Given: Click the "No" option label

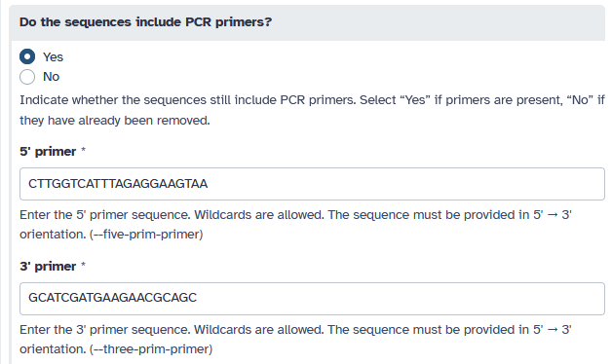Looking at the screenshot, I should (51, 77).
